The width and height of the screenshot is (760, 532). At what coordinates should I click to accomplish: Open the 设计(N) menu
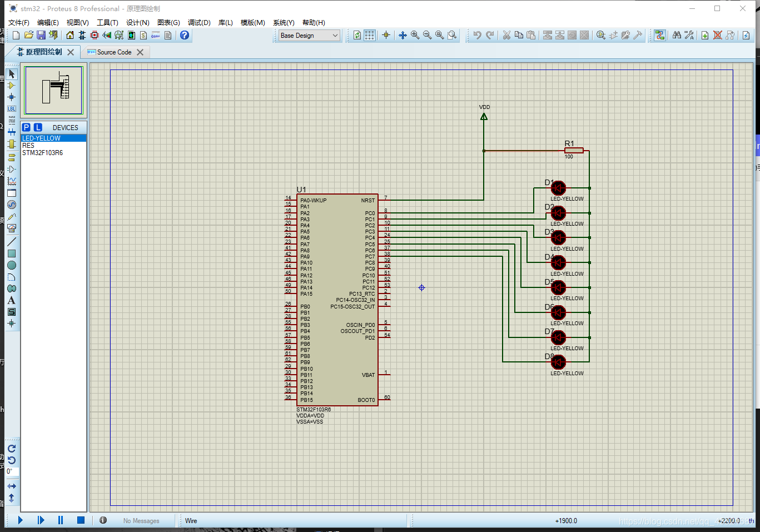click(137, 22)
